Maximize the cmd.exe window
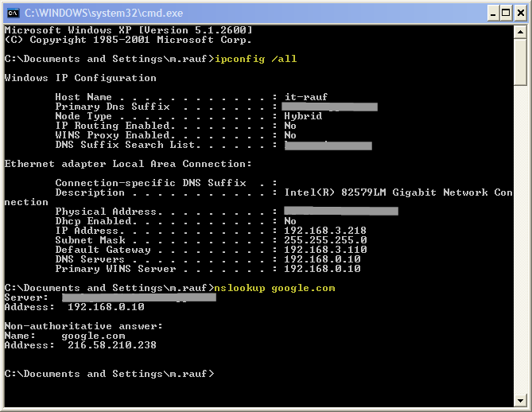Image resolution: width=532 pixels, height=412 pixels. pos(506,14)
